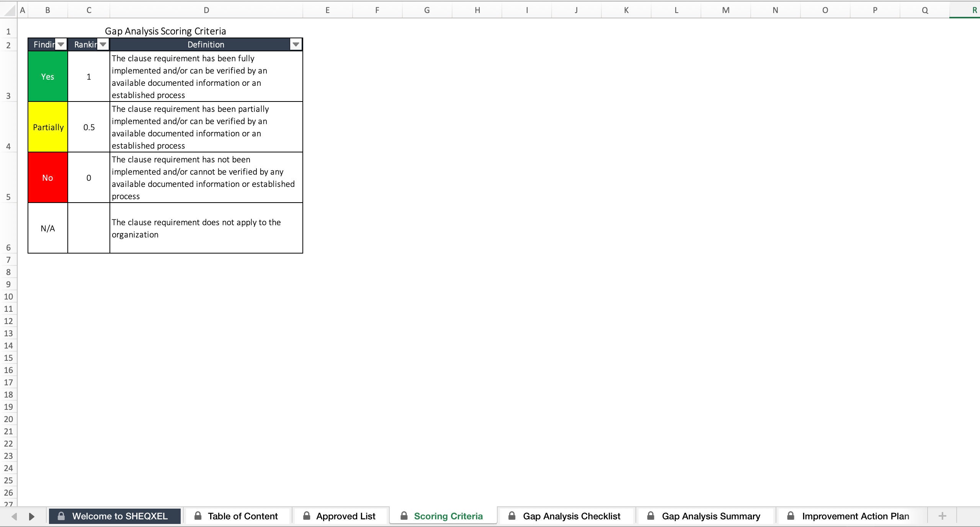This screenshot has width=980, height=527.
Task: Click the lock icon on Approved List tab
Action: pyautogui.click(x=307, y=516)
